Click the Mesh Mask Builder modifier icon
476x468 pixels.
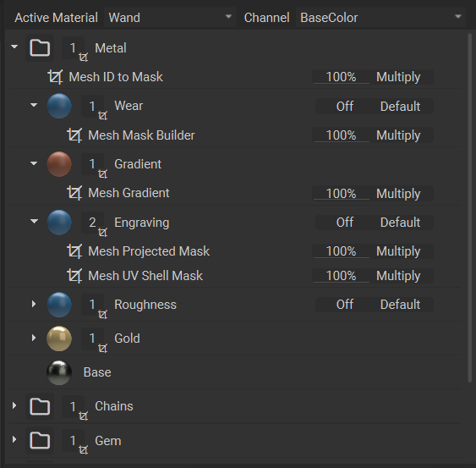(74, 135)
